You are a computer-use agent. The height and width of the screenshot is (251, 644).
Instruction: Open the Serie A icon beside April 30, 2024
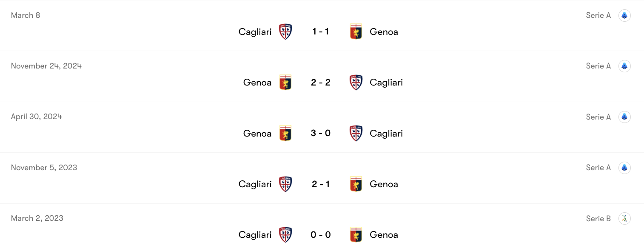tap(624, 117)
